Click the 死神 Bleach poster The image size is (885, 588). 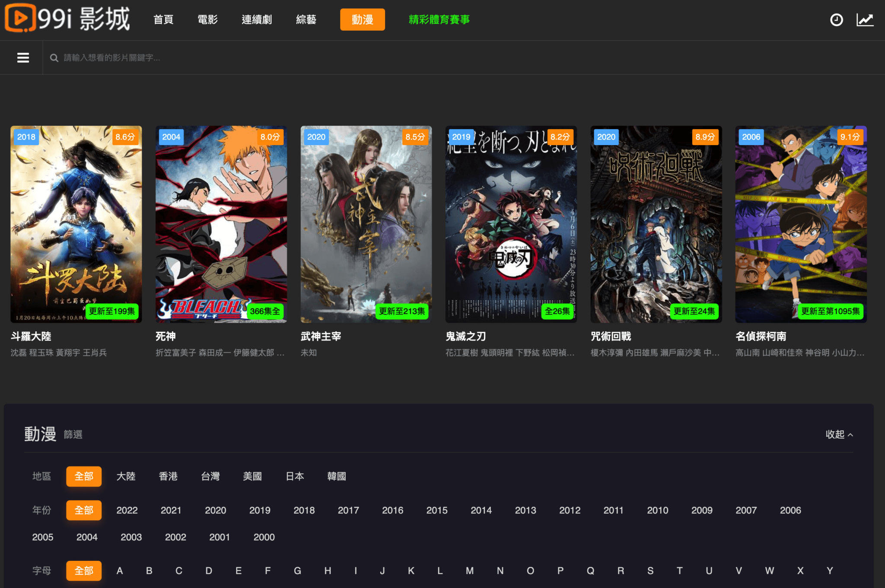pyautogui.click(x=221, y=224)
